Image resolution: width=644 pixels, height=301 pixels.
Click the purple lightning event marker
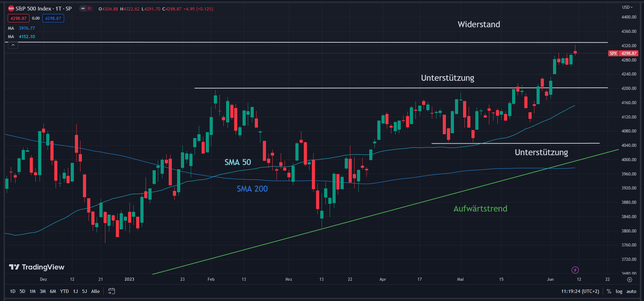(575, 270)
